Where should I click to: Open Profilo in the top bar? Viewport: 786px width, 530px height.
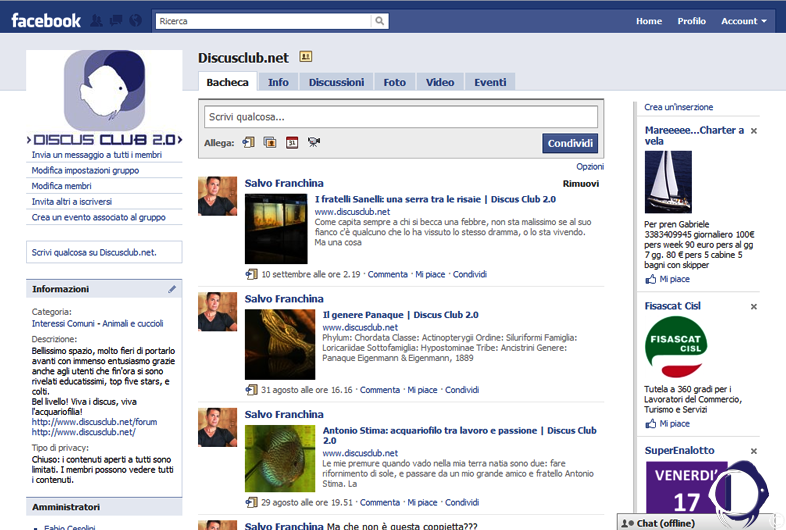pyautogui.click(x=692, y=21)
